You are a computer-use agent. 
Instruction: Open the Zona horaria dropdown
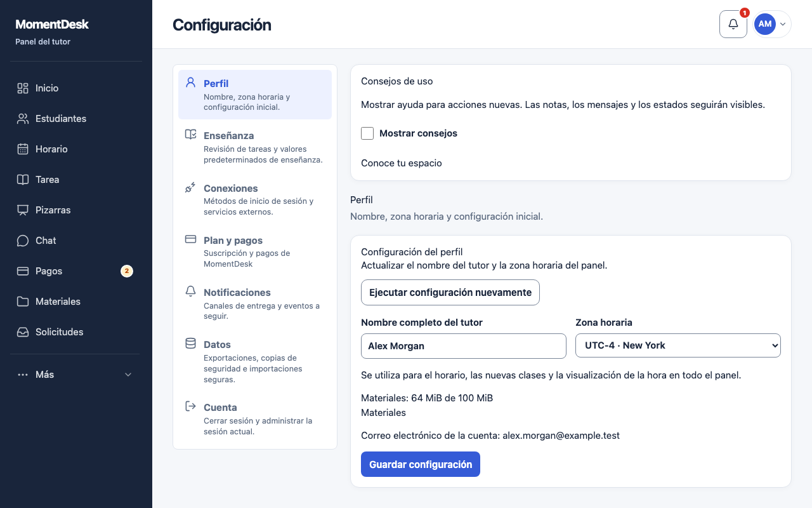click(x=678, y=345)
